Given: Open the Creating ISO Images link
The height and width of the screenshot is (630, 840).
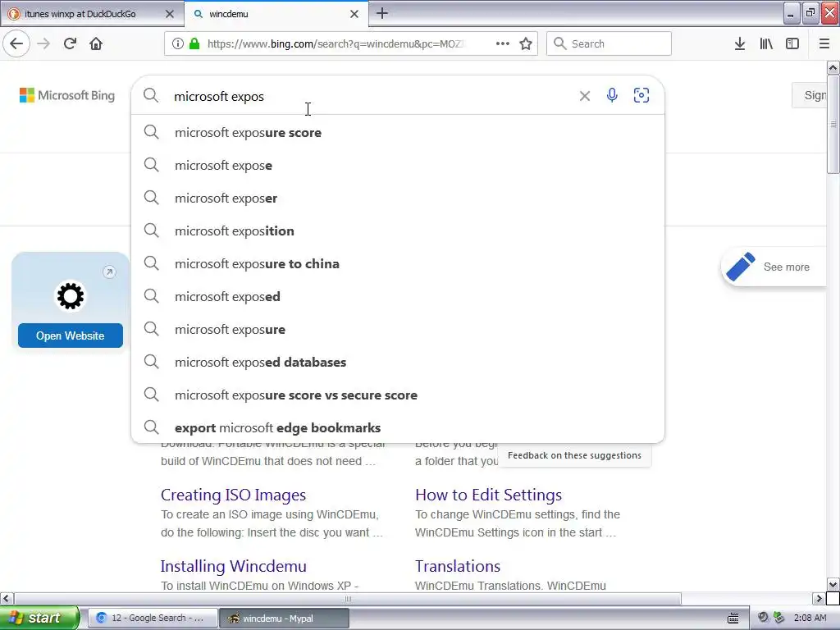Looking at the screenshot, I should pos(233,495).
